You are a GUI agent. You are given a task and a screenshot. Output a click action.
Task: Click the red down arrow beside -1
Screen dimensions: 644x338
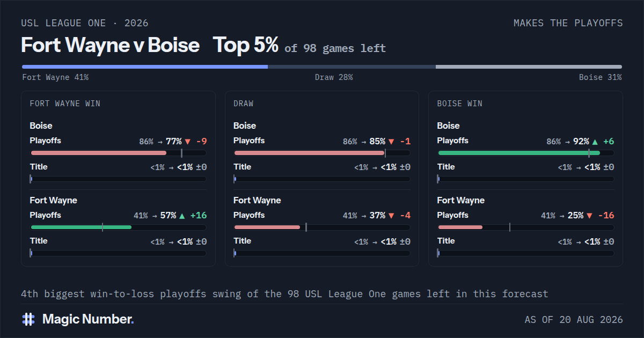point(391,142)
